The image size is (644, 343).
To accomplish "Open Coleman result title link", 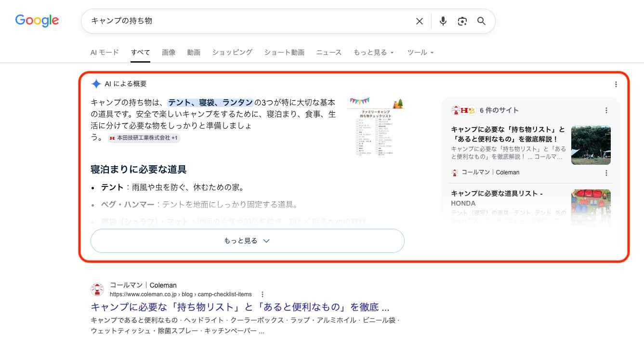I will [x=240, y=307].
